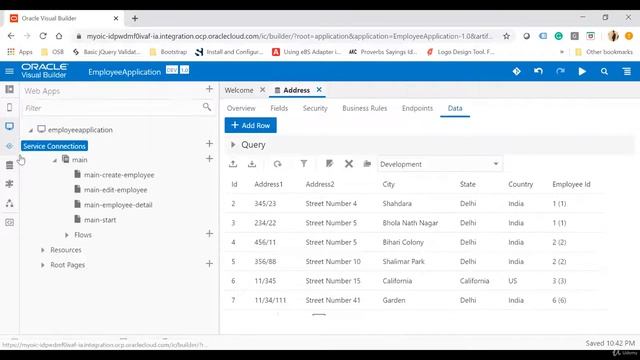This screenshot has height=360, width=640.
Task: Click the export data download icon
Action: 252,164
